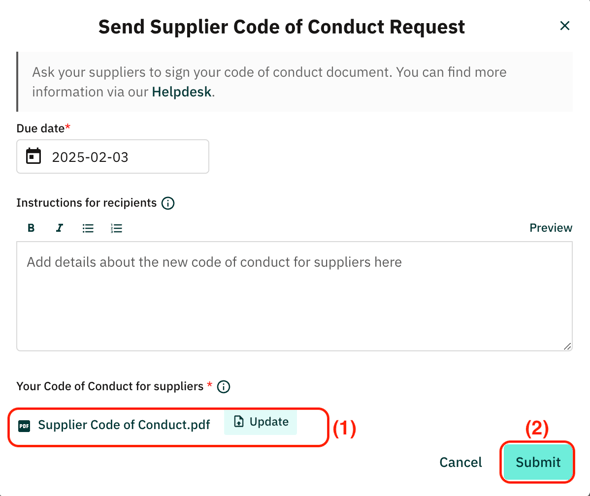The image size is (590, 496).
Task: Show info tooltip for Code of Conduct
Action: pyautogui.click(x=224, y=386)
